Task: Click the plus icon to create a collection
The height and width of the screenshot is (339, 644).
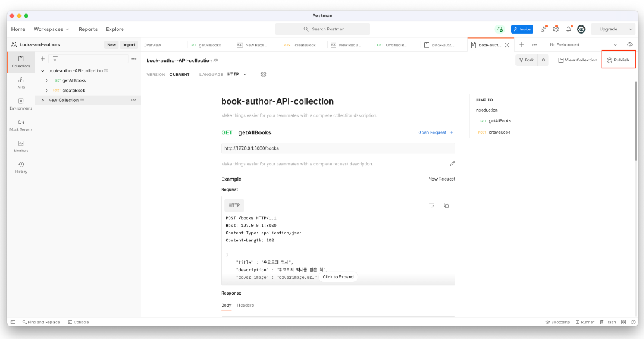Action: click(x=42, y=59)
